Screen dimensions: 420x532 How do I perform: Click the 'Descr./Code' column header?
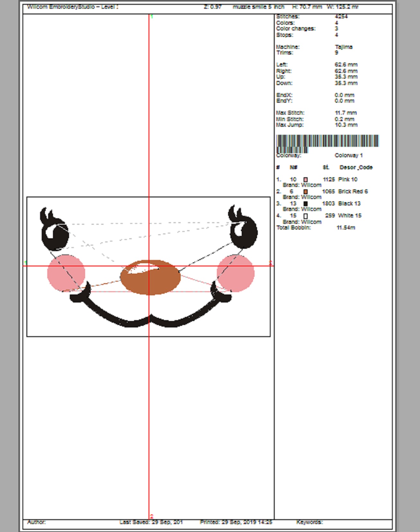pos(356,167)
